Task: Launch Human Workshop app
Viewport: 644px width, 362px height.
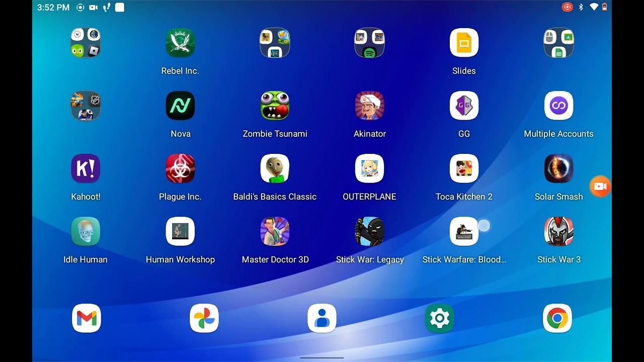Action: [180, 231]
